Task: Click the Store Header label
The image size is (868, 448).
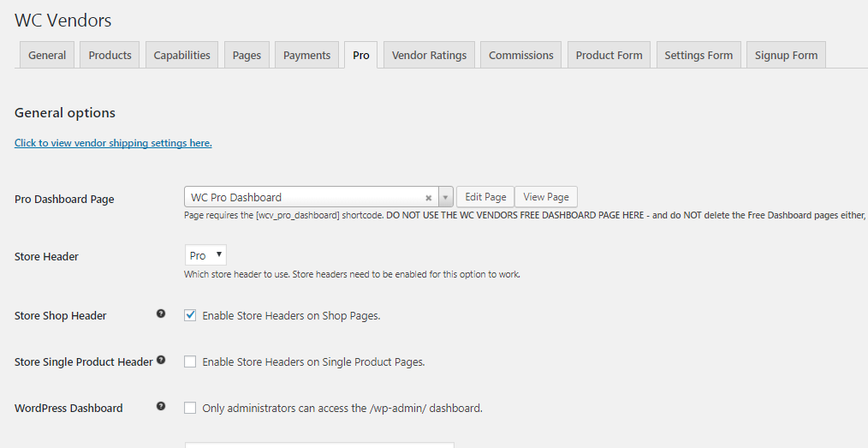Action: point(46,256)
